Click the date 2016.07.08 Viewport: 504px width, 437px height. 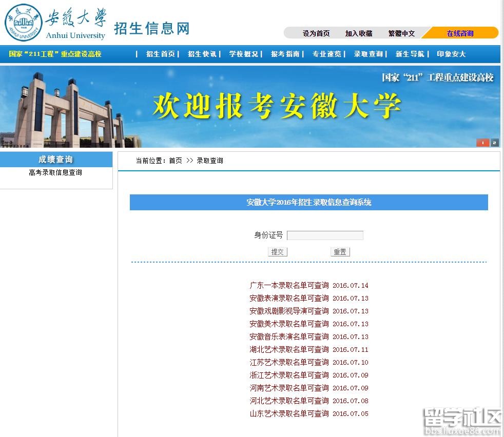click(351, 401)
